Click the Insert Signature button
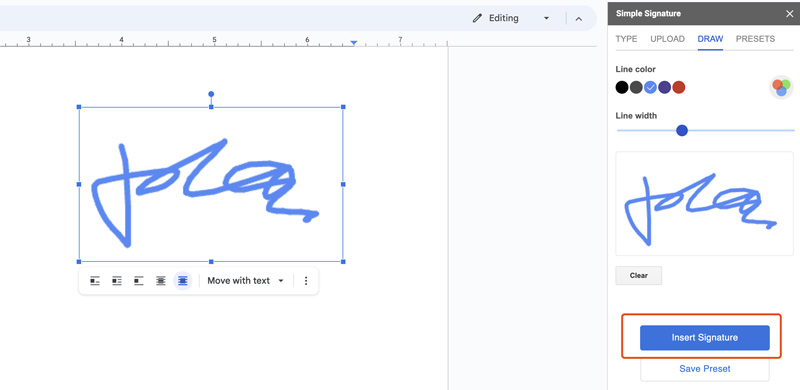The width and height of the screenshot is (800, 390). 705,337
